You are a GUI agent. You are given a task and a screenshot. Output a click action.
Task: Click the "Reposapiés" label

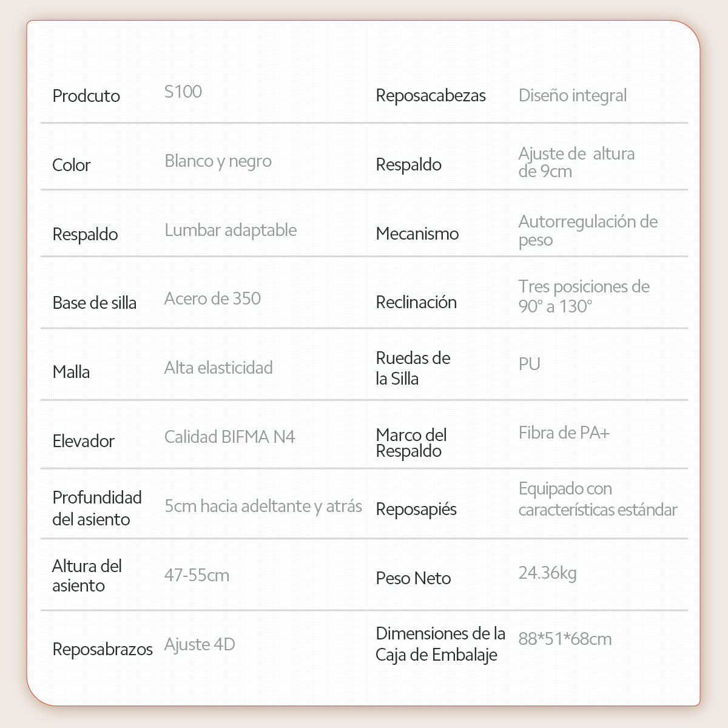(416, 510)
